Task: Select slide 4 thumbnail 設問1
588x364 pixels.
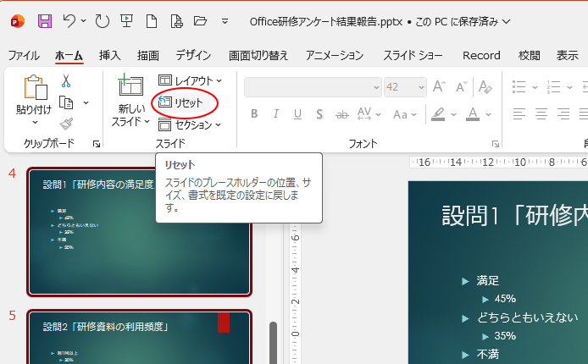Action: 139,232
